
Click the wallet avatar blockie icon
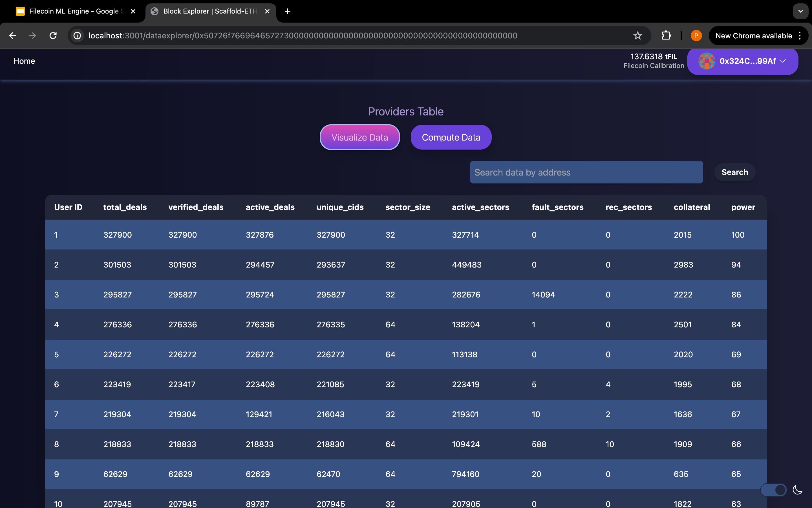(707, 61)
